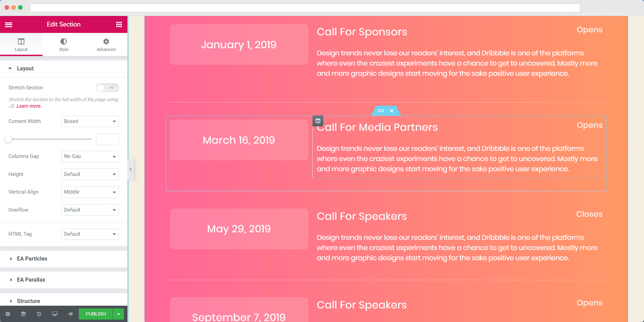Switch responsive mode via desktop icon
This screenshot has width=644, height=322.
(55, 314)
